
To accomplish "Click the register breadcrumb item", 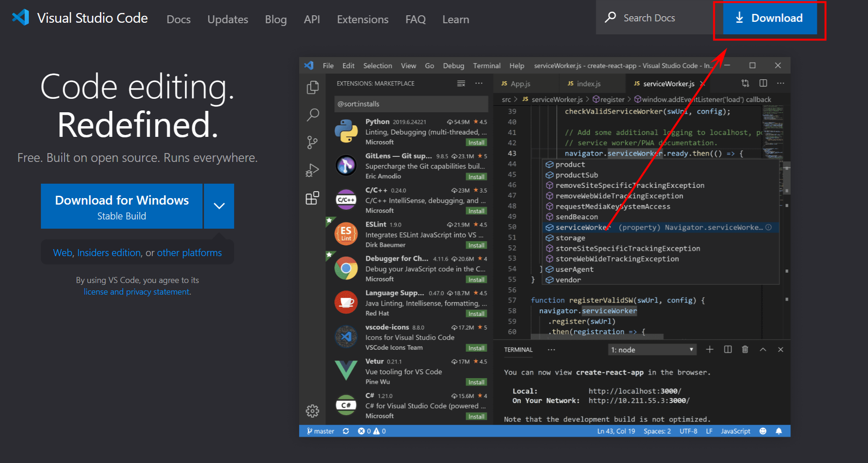I will [x=609, y=99].
